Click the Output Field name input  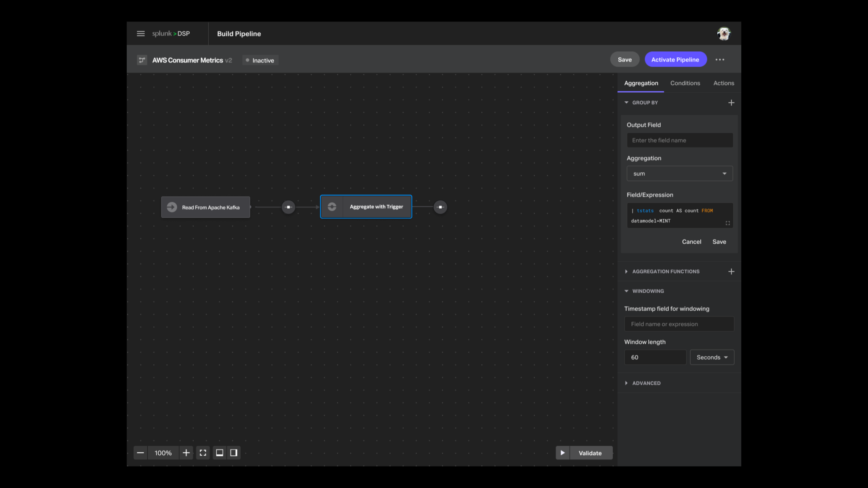coord(679,140)
